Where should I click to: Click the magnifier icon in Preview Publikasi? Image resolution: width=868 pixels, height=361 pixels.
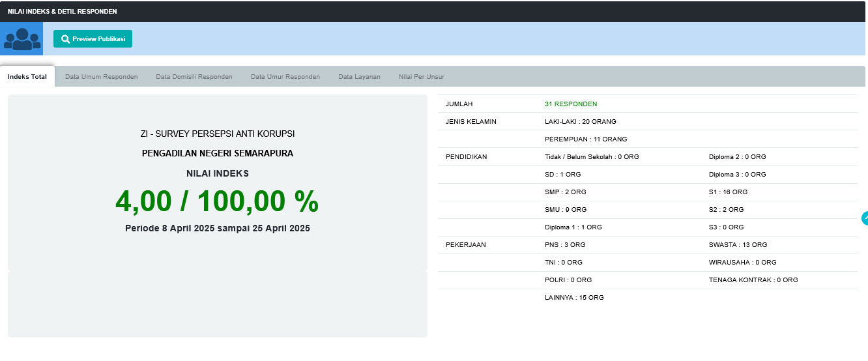(65, 39)
